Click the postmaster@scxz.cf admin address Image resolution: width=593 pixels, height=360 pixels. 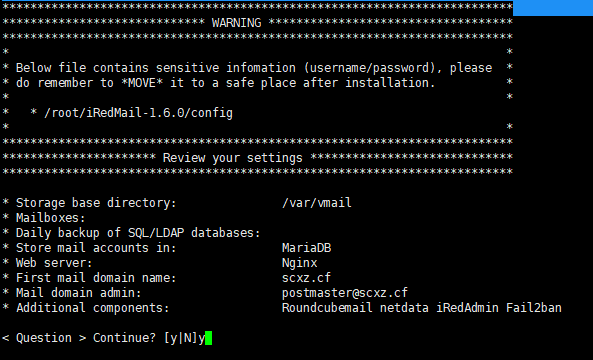pos(345,293)
